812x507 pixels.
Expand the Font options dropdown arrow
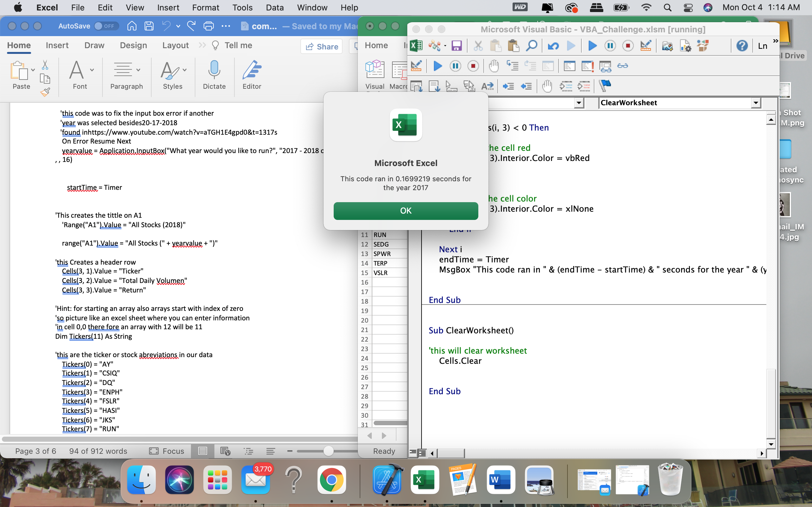92,70
